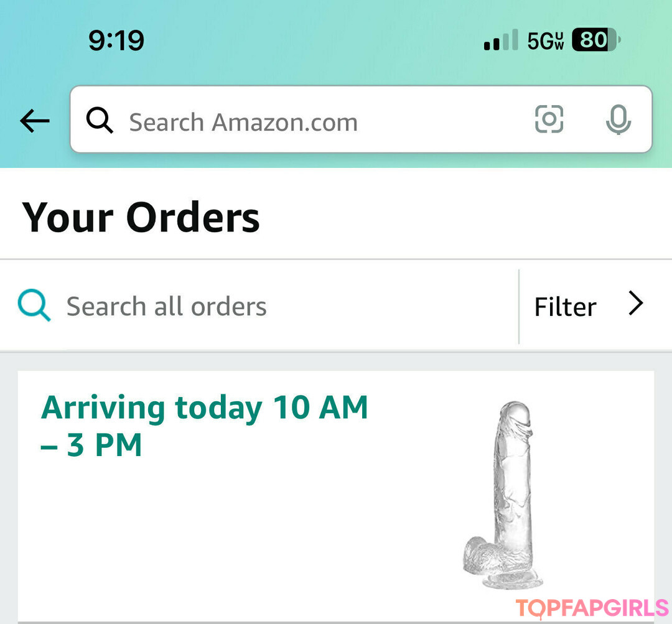Tap the magnifier icon in the Amazon search bar
Viewport: 672px width, 624px height.
pos(100,120)
